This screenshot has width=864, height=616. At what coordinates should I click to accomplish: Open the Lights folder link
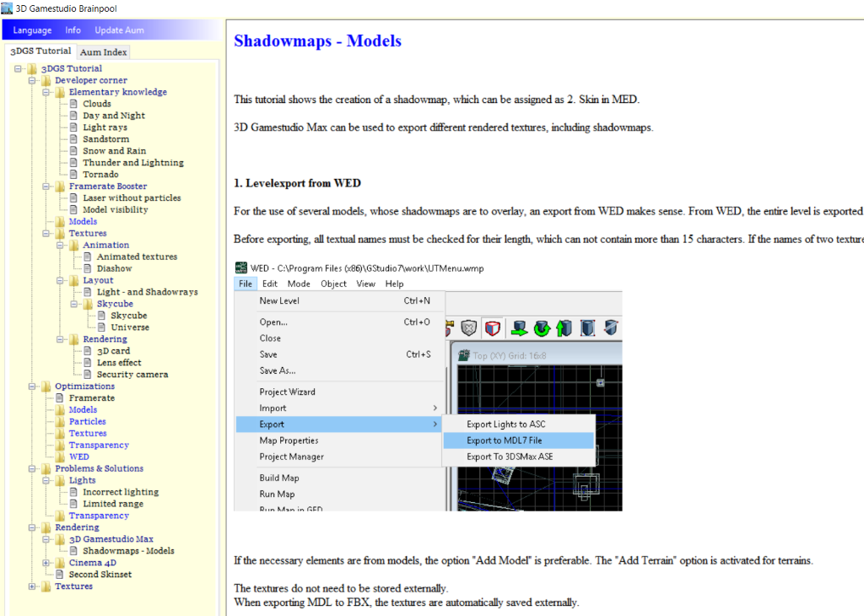pyautogui.click(x=82, y=480)
